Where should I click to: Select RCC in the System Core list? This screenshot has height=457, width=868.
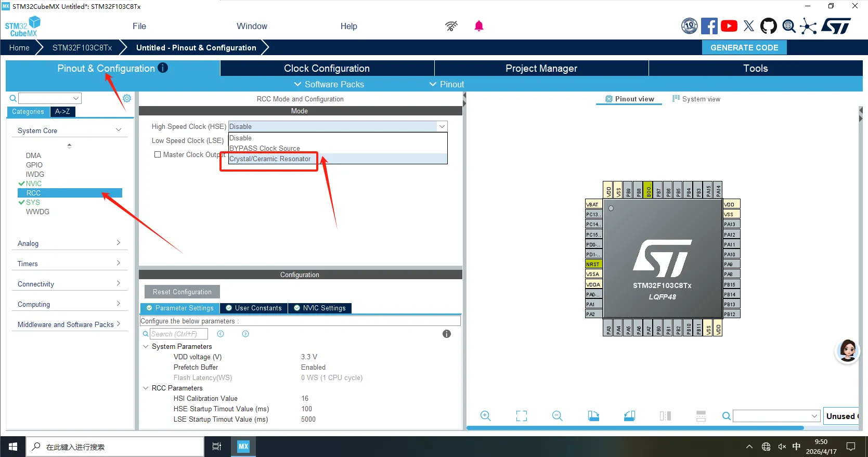point(34,193)
